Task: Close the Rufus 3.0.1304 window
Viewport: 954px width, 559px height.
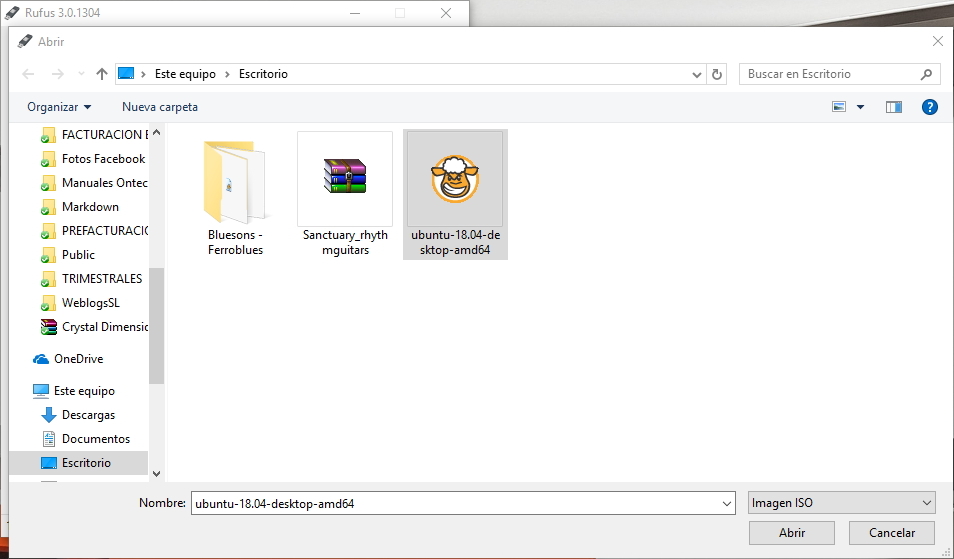Action: (446, 13)
